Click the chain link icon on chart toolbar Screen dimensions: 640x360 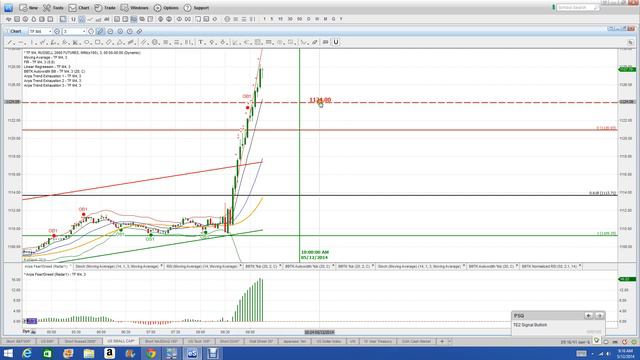(139, 31)
